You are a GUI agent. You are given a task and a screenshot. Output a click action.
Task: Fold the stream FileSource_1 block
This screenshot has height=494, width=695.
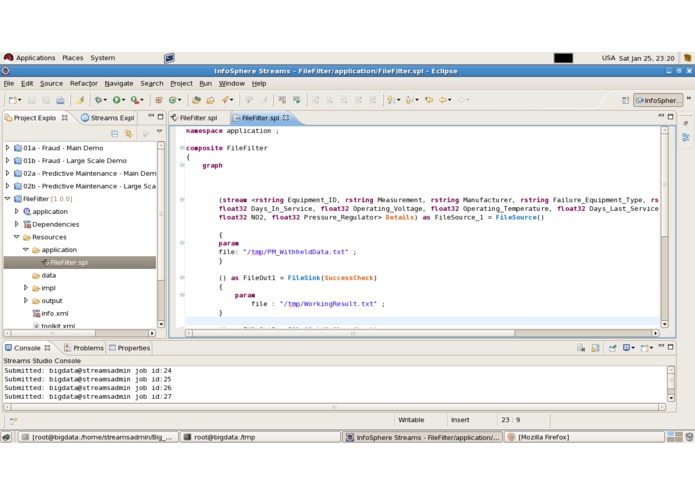click(x=182, y=200)
